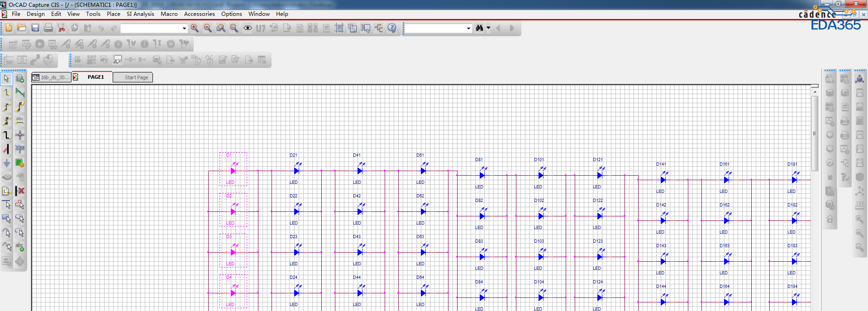Zoom to a selected area
868x311 pixels.
click(x=221, y=28)
